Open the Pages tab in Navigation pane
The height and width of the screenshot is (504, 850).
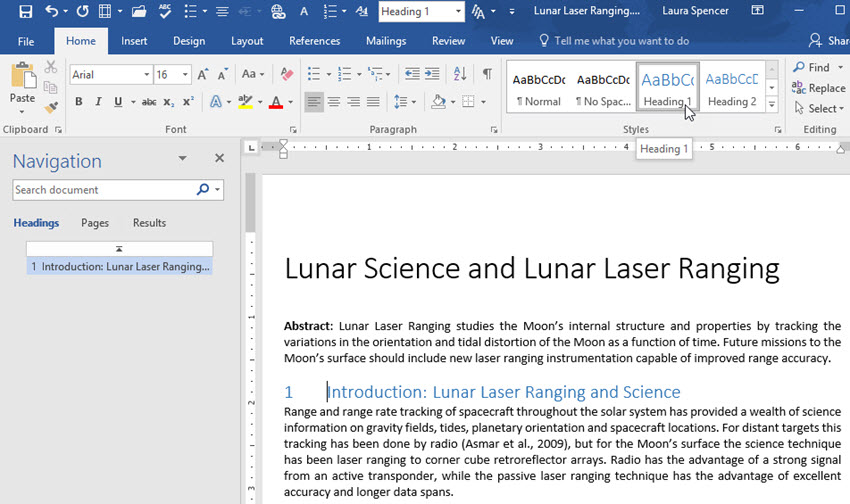(95, 223)
